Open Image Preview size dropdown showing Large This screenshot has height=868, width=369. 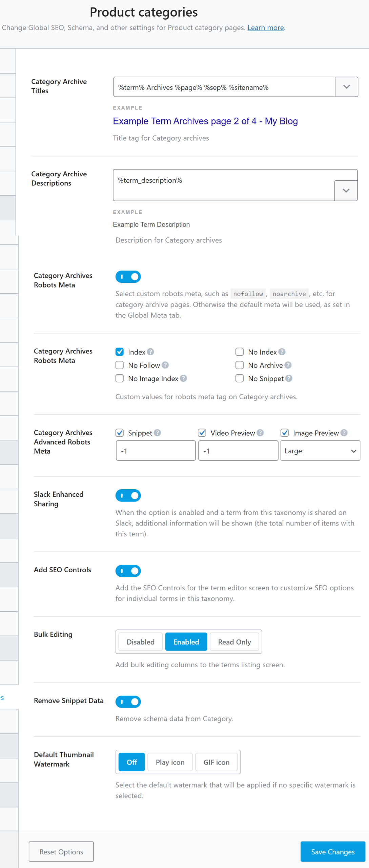[x=320, y=451]
